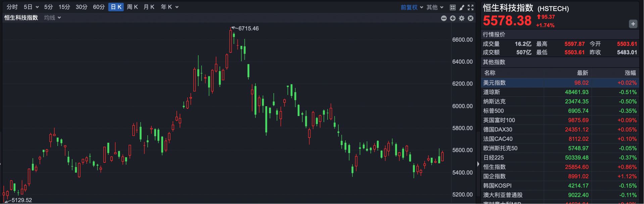The image size is (644, 204).
Task: Open the 前复权 adjustment dropdown
Action: point(412,7)
